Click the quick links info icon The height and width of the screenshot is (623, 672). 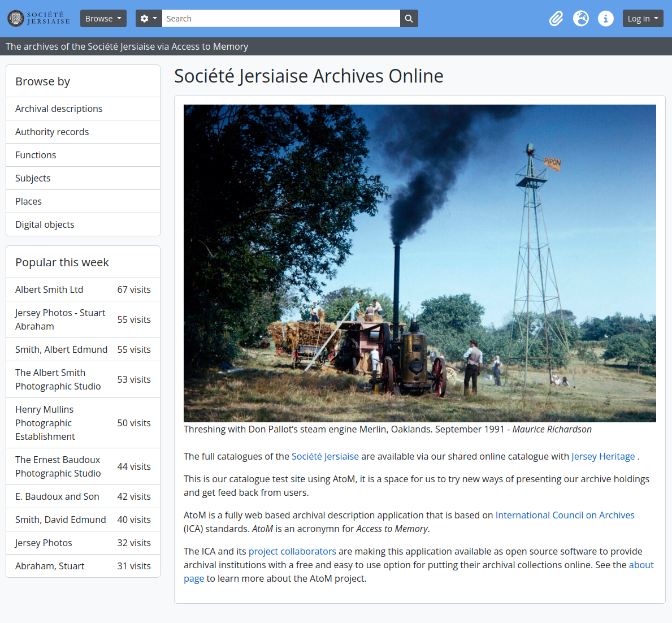coord(605,18)
